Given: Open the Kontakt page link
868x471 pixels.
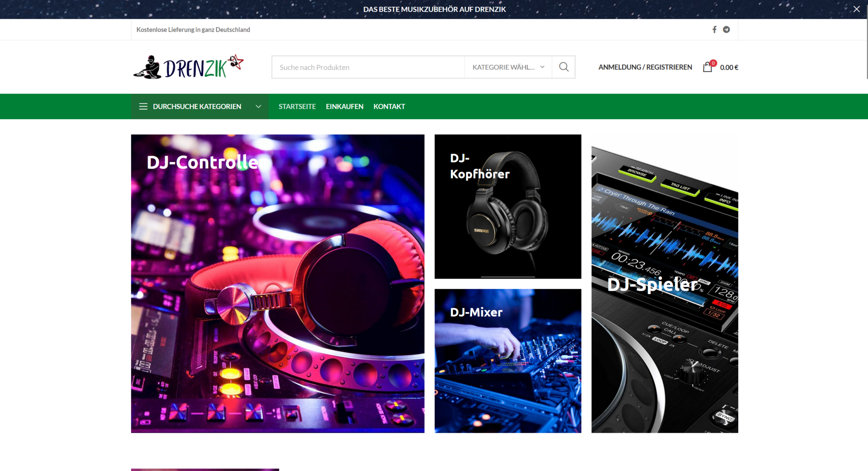Looking at the screenshot, I should (x=389, y=106).
